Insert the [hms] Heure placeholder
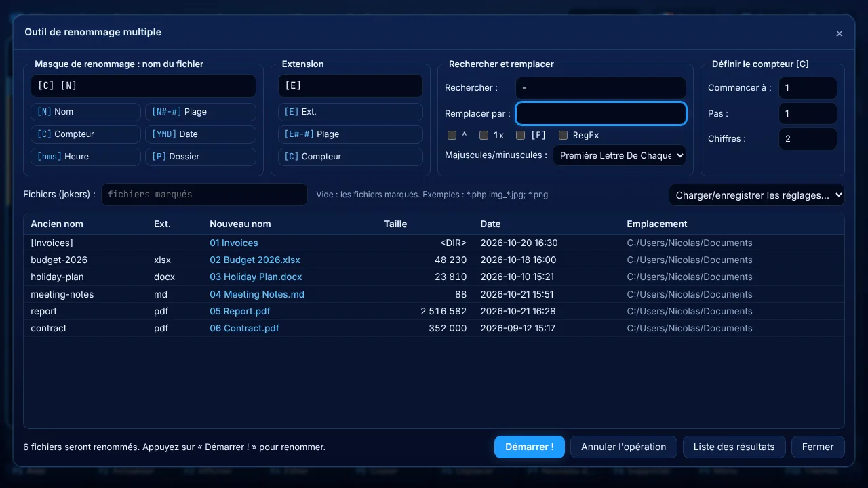868x488 pixels. point(85,157)
